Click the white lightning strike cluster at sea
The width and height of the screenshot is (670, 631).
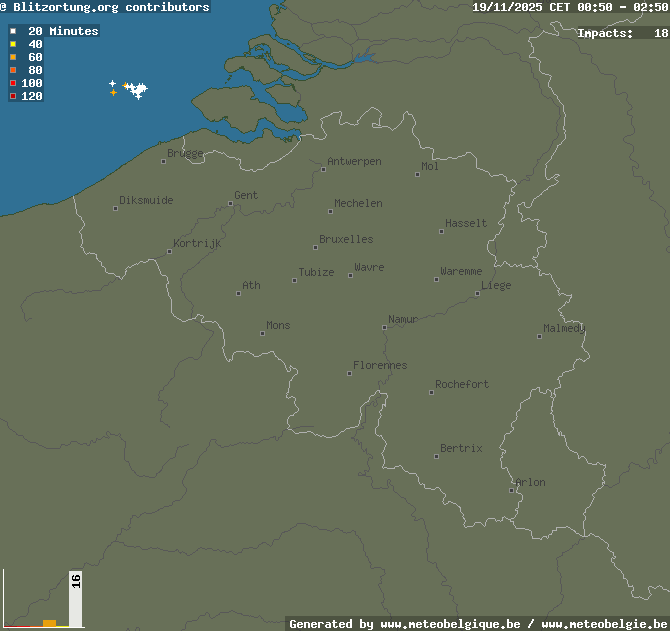point(134,91)
